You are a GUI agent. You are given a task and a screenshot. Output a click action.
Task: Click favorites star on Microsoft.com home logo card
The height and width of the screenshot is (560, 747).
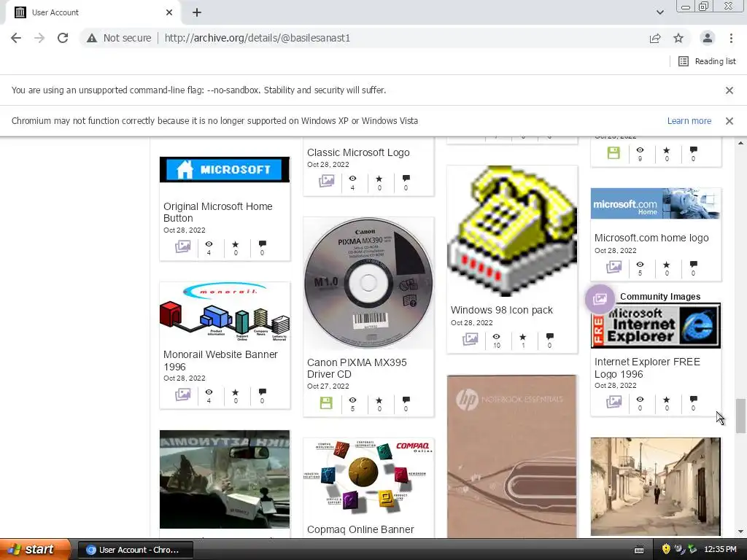pyautogui.click(x=667, y=265)
